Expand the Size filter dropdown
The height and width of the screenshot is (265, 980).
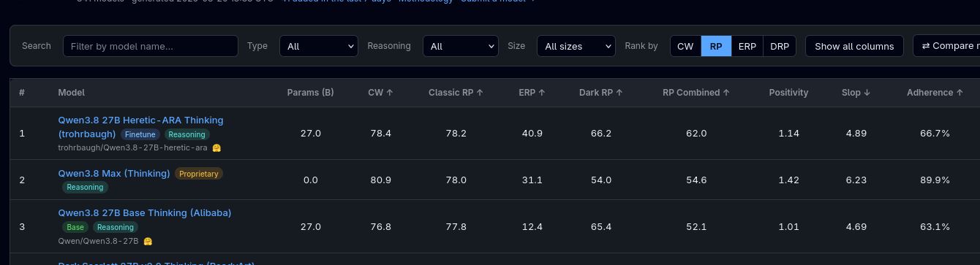(576, 46)
